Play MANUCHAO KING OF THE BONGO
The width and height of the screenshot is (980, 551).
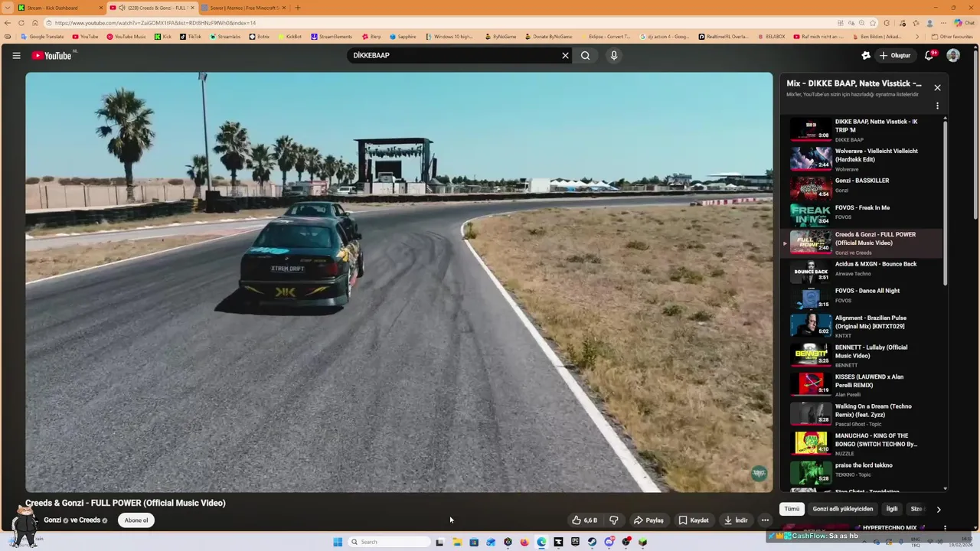(863, 444)
